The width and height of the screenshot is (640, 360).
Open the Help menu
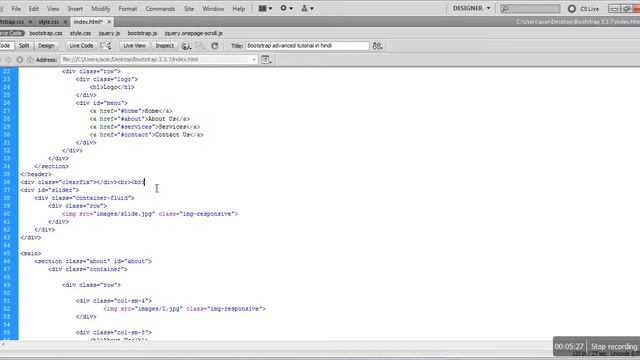tap(239, 9)
